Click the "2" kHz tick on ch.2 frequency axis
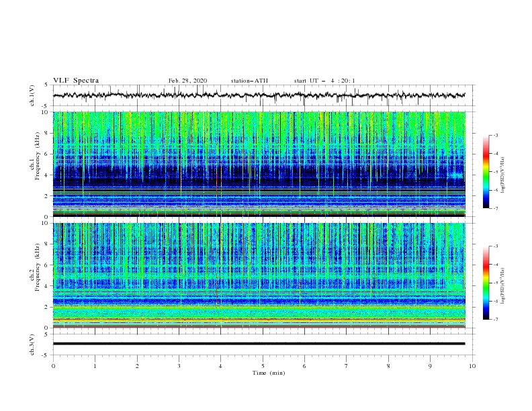Viewport: 532px width, 411px height. [x=47, y=307]
